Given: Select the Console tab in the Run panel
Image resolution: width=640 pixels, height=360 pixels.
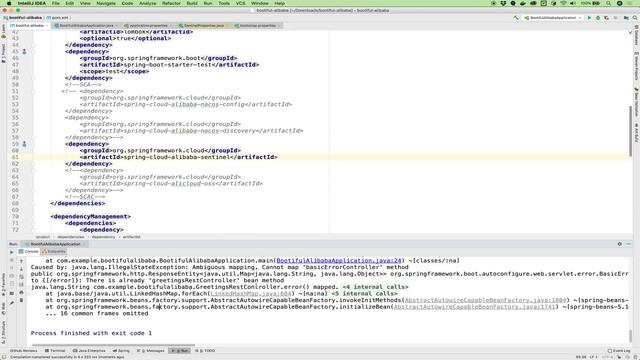Looking at the screenshot, I should tap(29, 251).
